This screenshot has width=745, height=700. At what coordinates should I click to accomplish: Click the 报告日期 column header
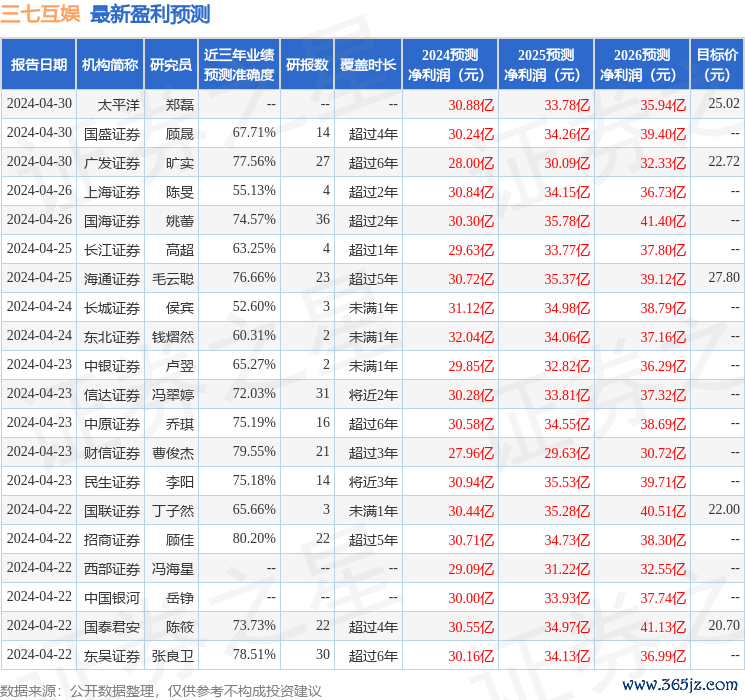click(x=38, y=65)
